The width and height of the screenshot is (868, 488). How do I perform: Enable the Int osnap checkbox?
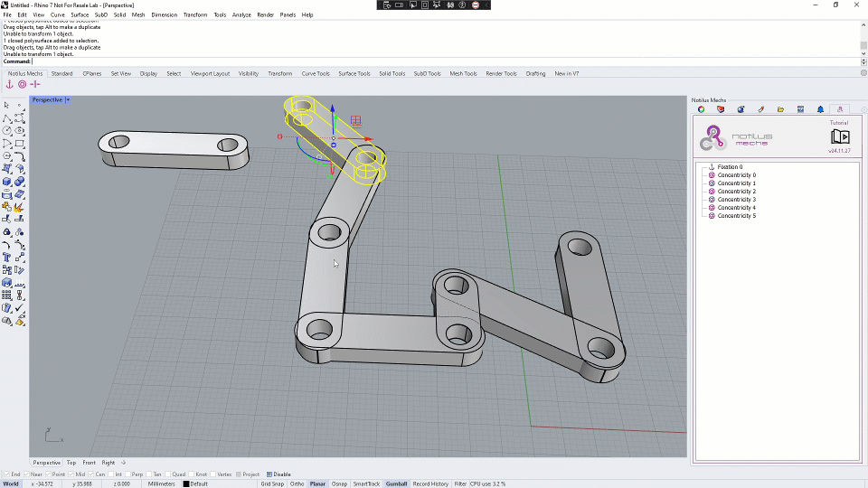(111, 474)
